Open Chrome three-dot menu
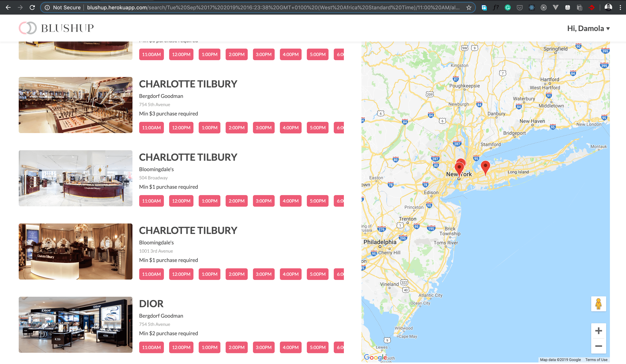 coord(620,7)
